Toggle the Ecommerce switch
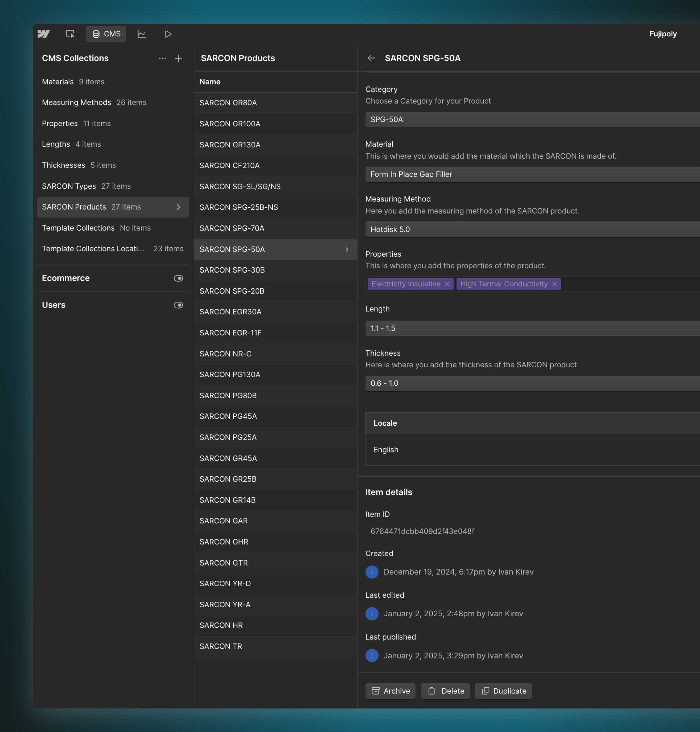The height and width of the screenshot is (732, 700). click(178, 278)
